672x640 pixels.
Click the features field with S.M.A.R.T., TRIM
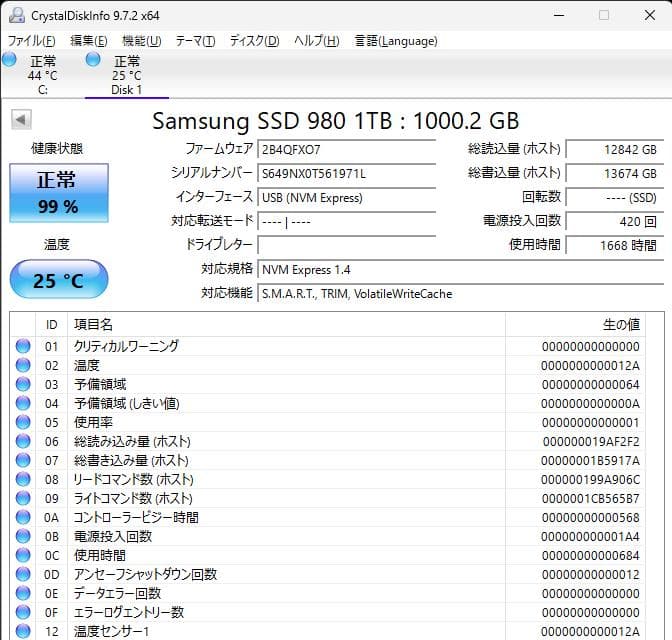460,294
